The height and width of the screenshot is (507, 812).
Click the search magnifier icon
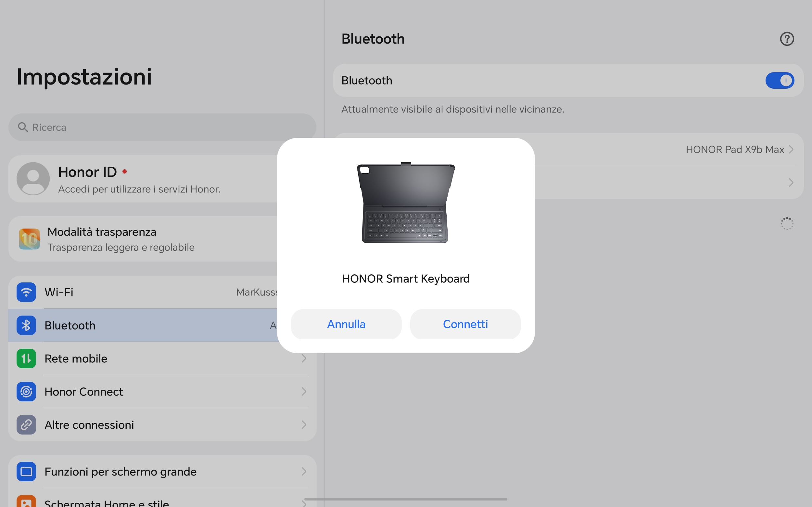point(23,127)
